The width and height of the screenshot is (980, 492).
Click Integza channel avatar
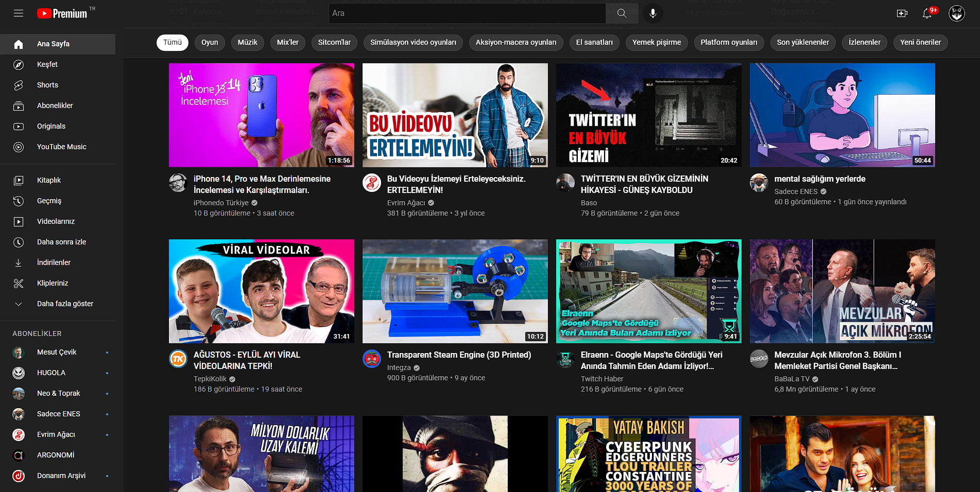click(372, 359)
